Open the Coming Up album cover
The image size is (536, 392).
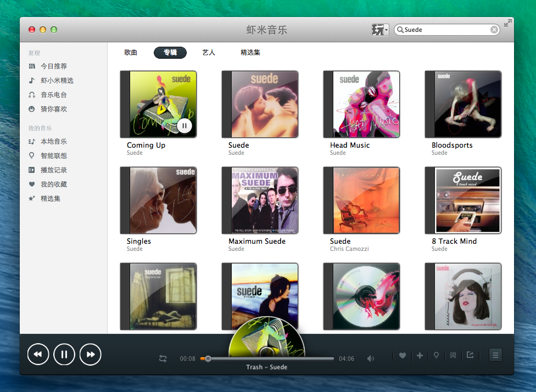[158, 104]
